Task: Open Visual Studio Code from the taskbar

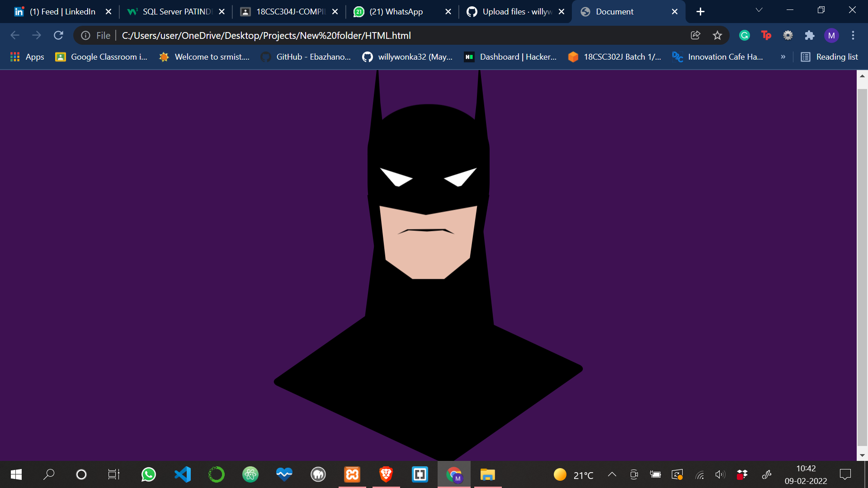Action: (182, 474)
